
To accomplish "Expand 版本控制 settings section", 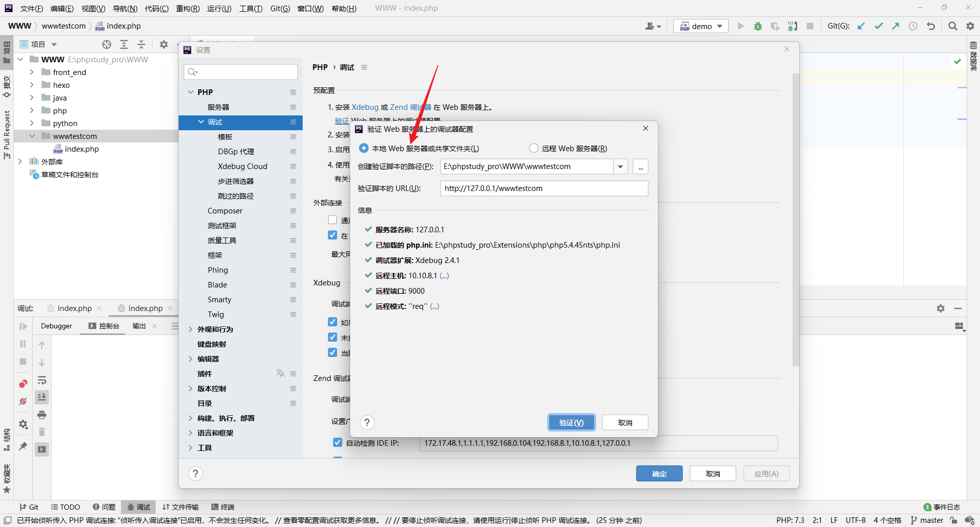I will coord(190,389).
